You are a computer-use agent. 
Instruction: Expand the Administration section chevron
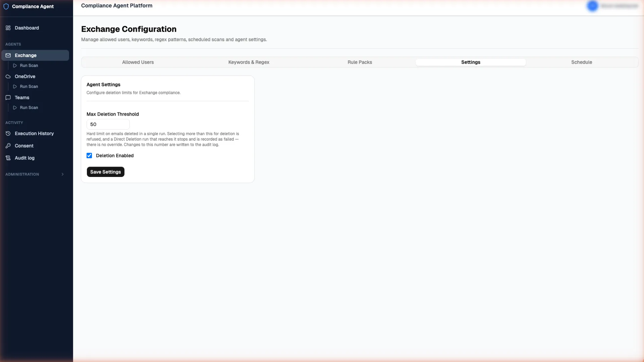(x=62, y=174)
